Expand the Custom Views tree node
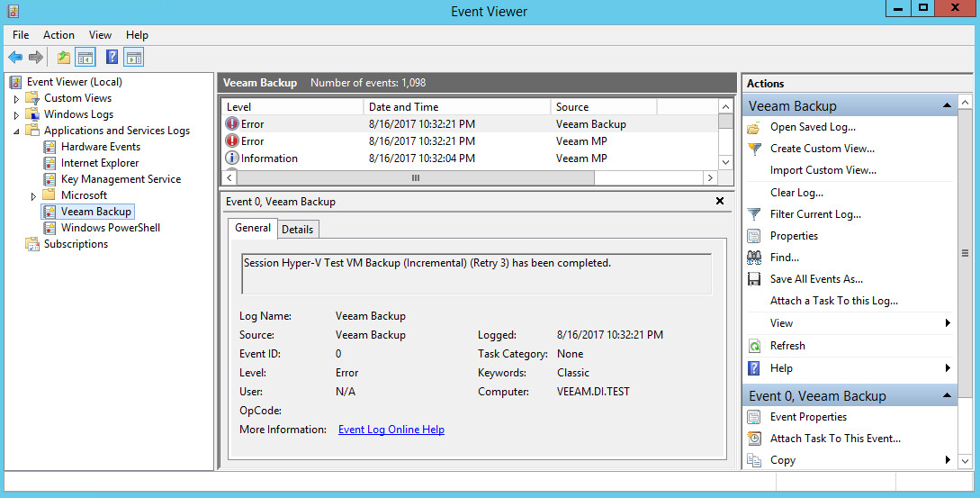This screenshot has width=980, height=498. 16,98
